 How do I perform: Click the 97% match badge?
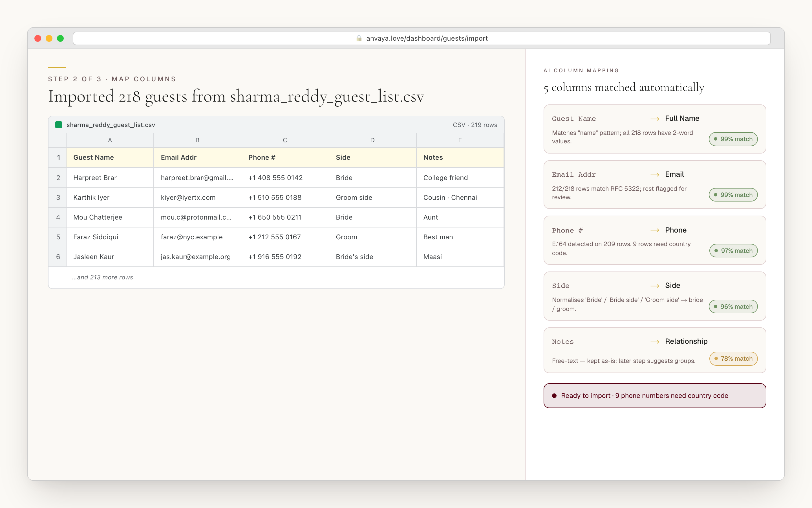tap(734, 251)
